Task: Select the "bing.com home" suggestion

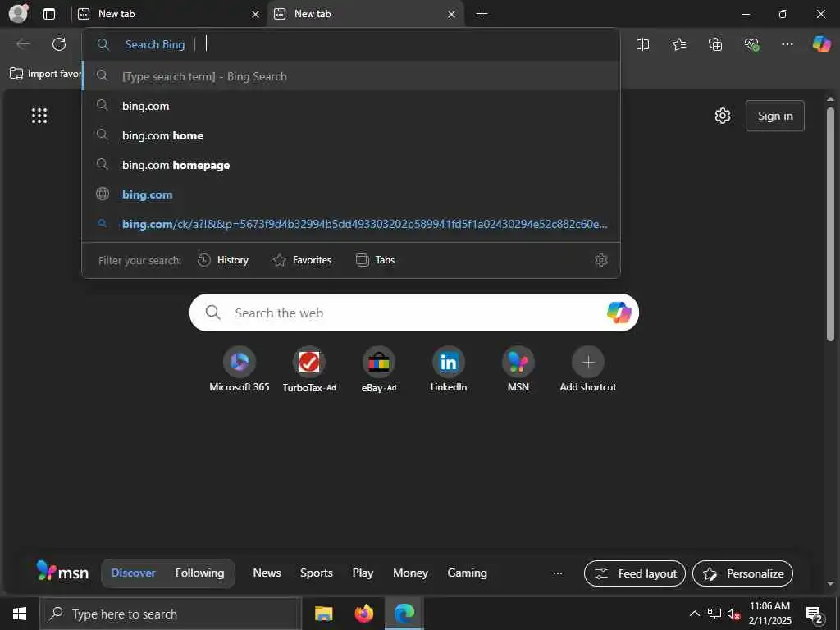Action: (x=351, y=135)
